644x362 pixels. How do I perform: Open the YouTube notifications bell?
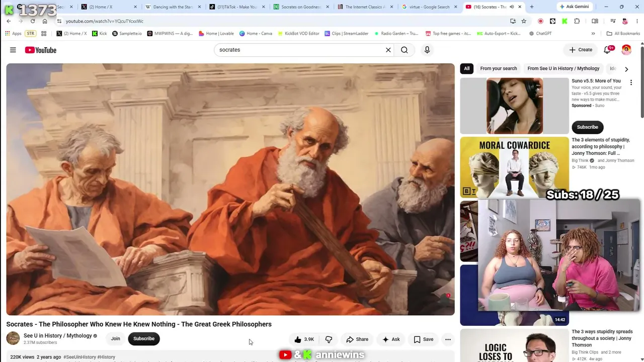pyautogui.click(x=607, y=49)
